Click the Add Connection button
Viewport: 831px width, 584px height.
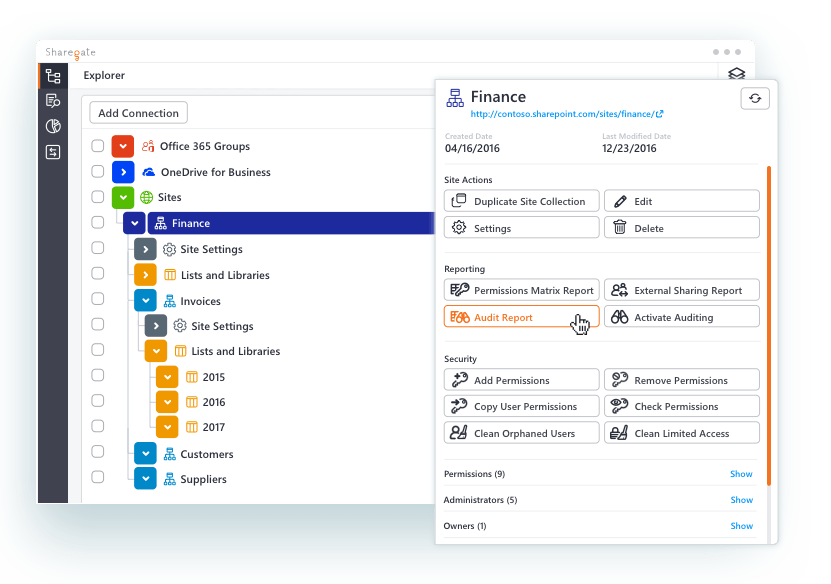pyautogui.click(x=138, y=113)
